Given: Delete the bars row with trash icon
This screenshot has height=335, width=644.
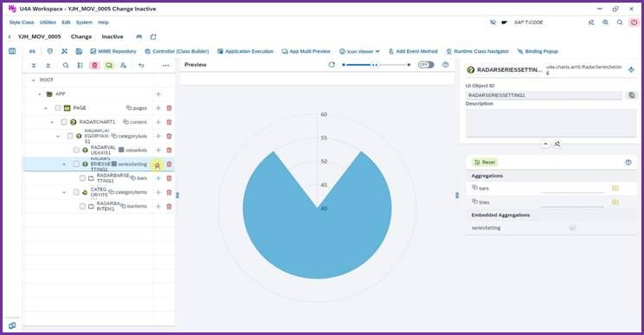Looking at the screenshot, I should [x=169, y=178].
